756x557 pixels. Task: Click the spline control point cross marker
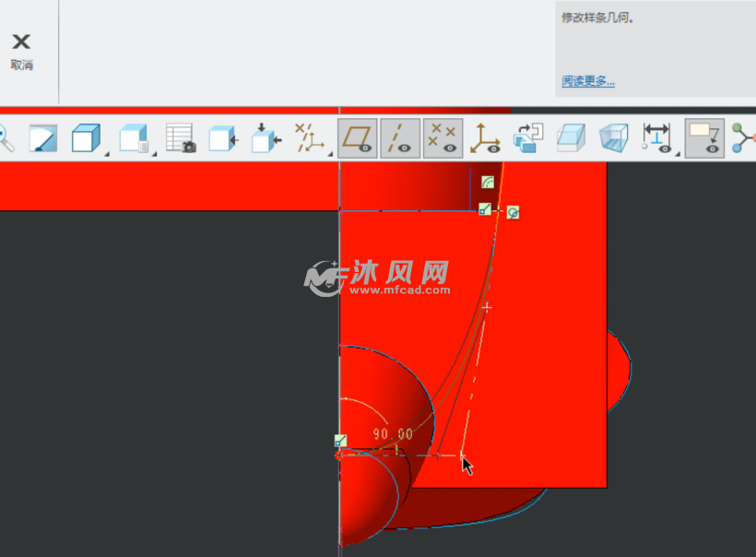[x=487, y=307]
